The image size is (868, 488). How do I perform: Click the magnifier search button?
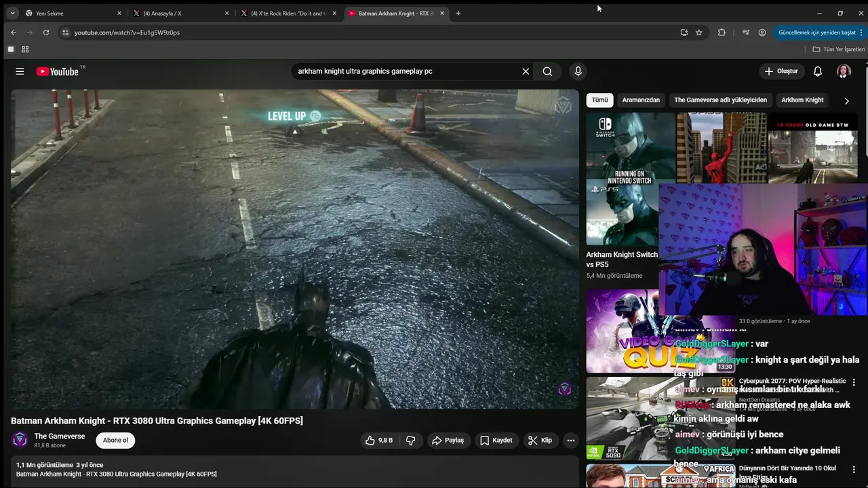[x=547, y=71]
